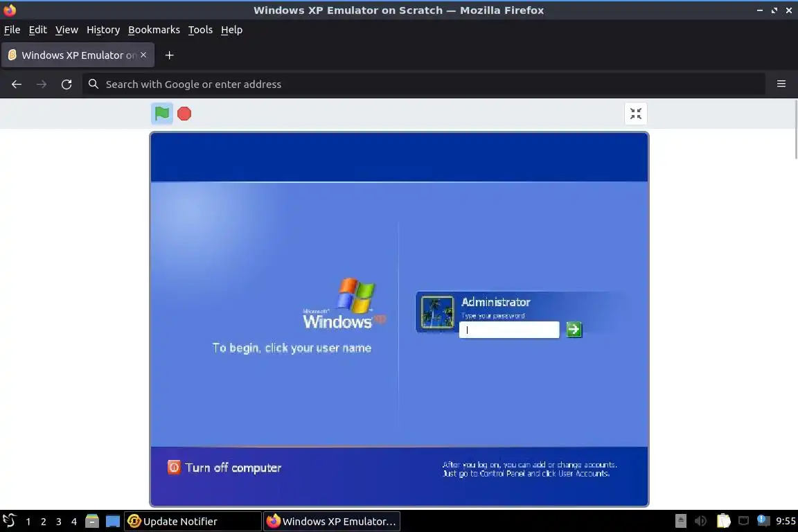Screen dimensions: 798x532
Task: Open the clipboard manager tray icon
Action: tap(723, 521)
